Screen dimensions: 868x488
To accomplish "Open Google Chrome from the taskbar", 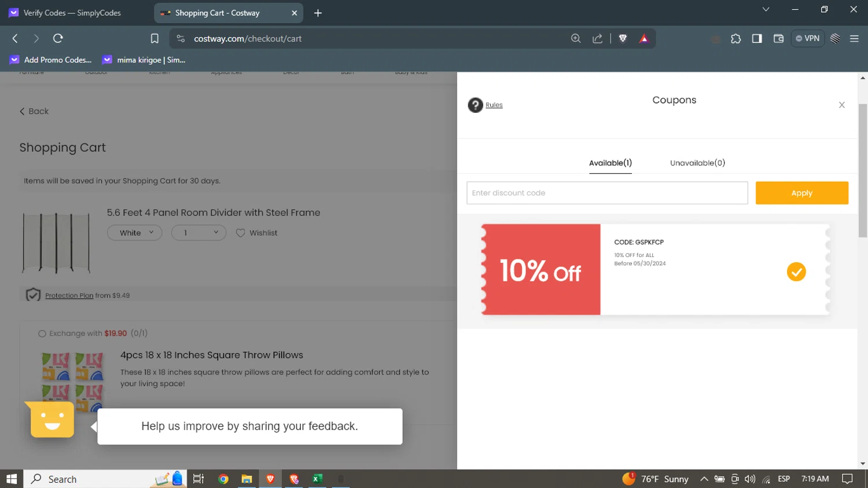I will (223, 479).
